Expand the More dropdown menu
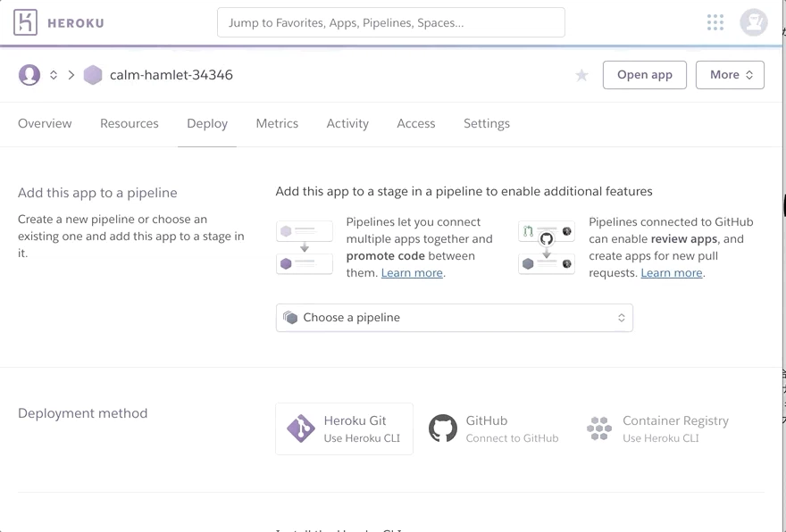This screenshot has width=786, height=532. click(x=730, y=75)
